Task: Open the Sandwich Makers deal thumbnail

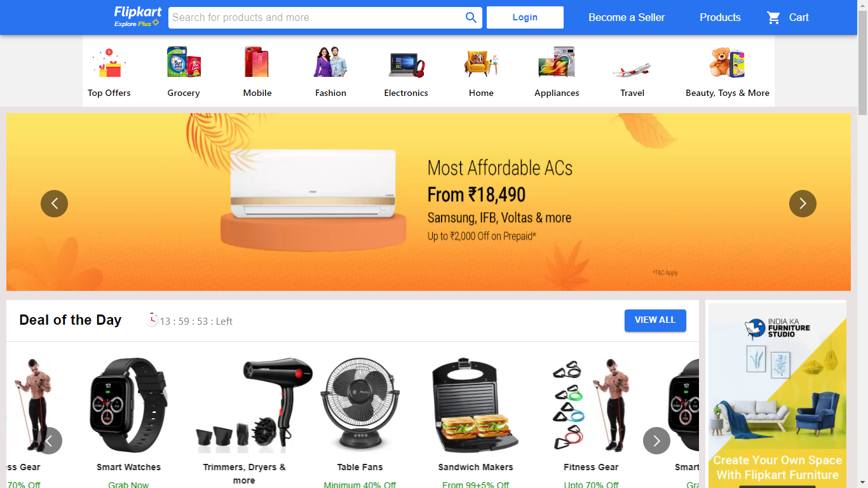Action: coord(475,405)
